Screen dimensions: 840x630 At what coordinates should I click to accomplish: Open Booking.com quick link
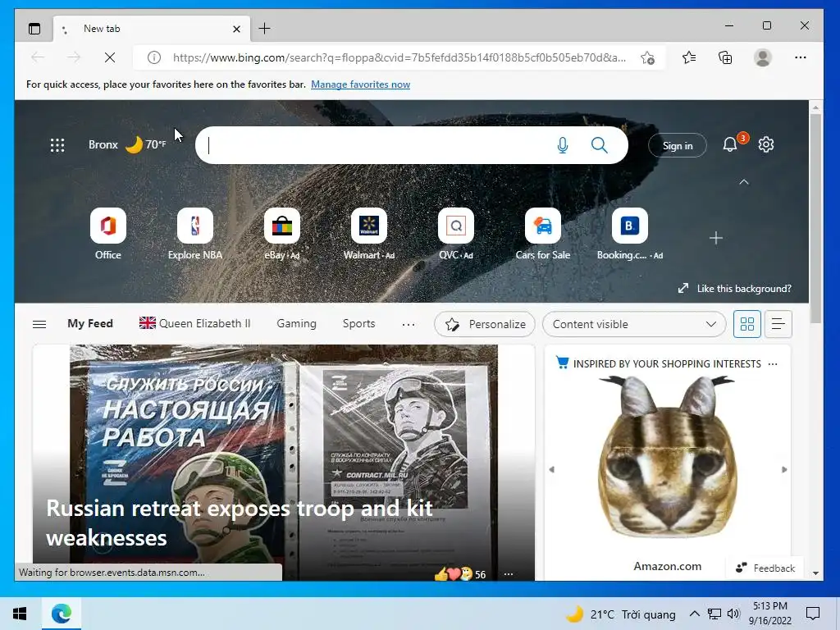[x=629, y=234]
